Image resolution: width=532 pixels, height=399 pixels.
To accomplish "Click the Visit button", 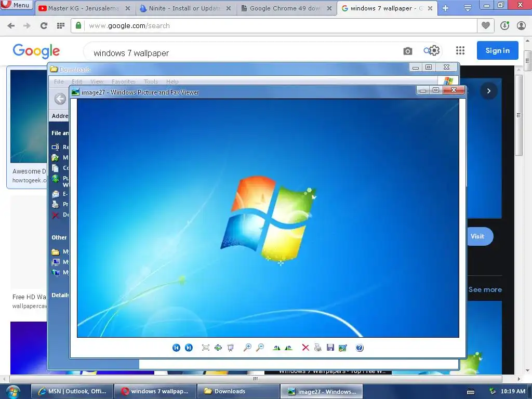I will pos(480,236).
